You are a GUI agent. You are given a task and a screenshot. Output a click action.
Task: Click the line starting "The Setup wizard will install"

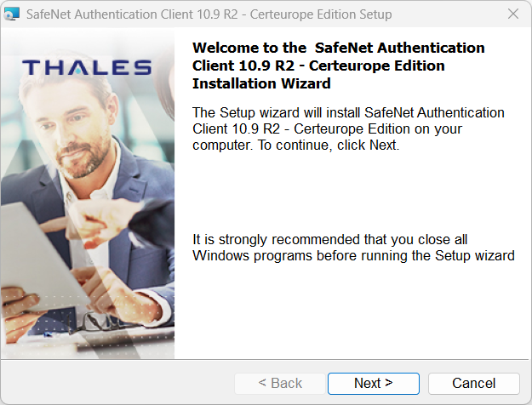348,112
